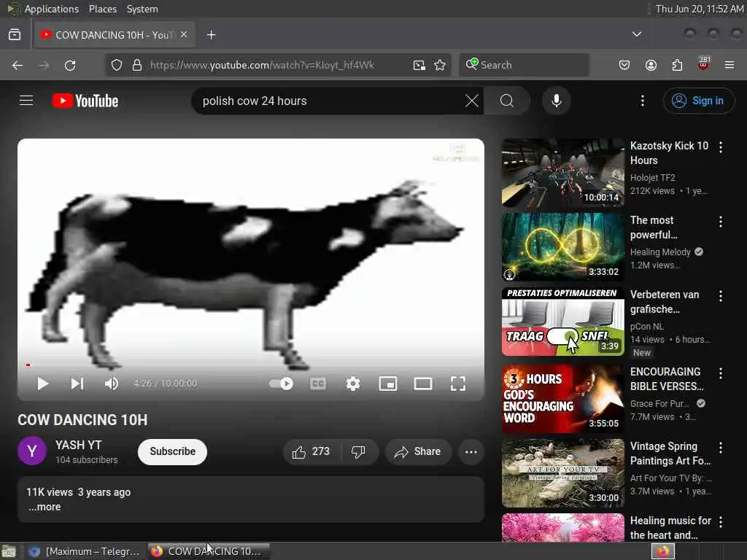Open Kazotsky Kick 10 Hours thumbnail
This screenshot has height=560, width=747.
pyautogui.click(x=562, y=172)
